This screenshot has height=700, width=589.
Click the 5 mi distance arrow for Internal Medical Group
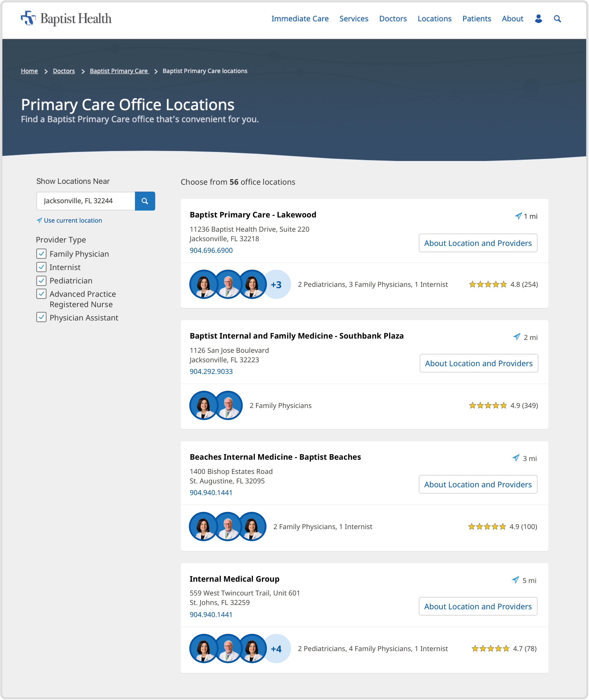515,580
